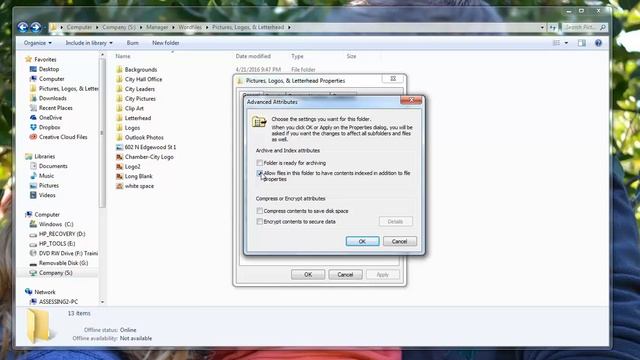Sort by the Size column header
640x360 pixels.
351,56
